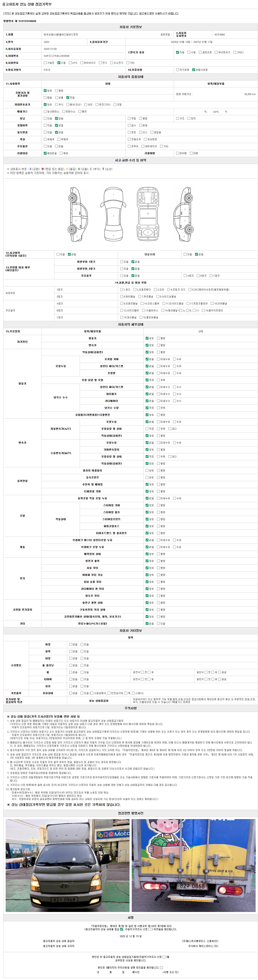
Task: Select the 렌트 usage change checkbox
Action: [x=129, y=132]
